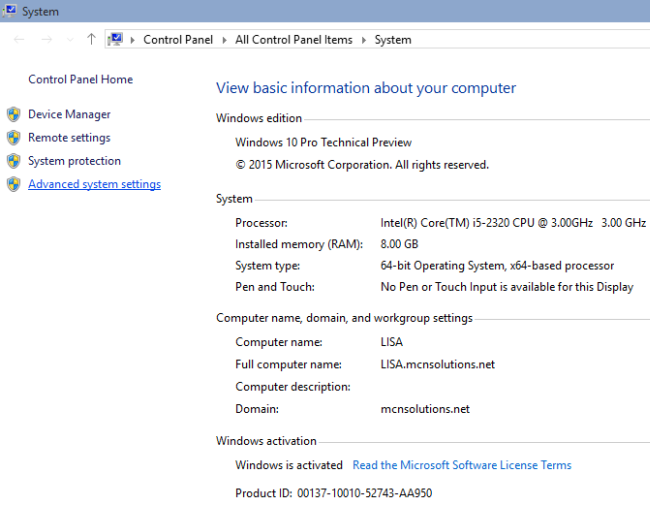Click the Device Manager shield icon
650x505 pixels.
pyautogui.click(x=13, y=114)
